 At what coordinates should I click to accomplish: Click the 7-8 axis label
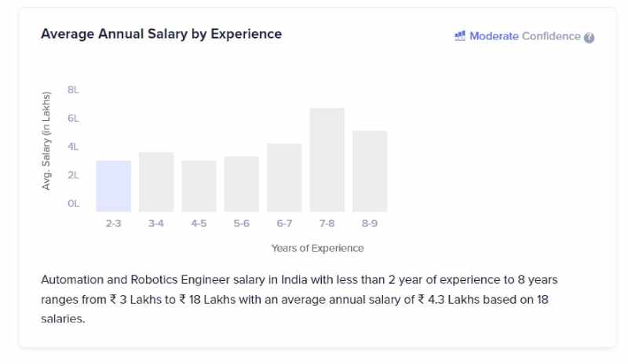point(327,224)
